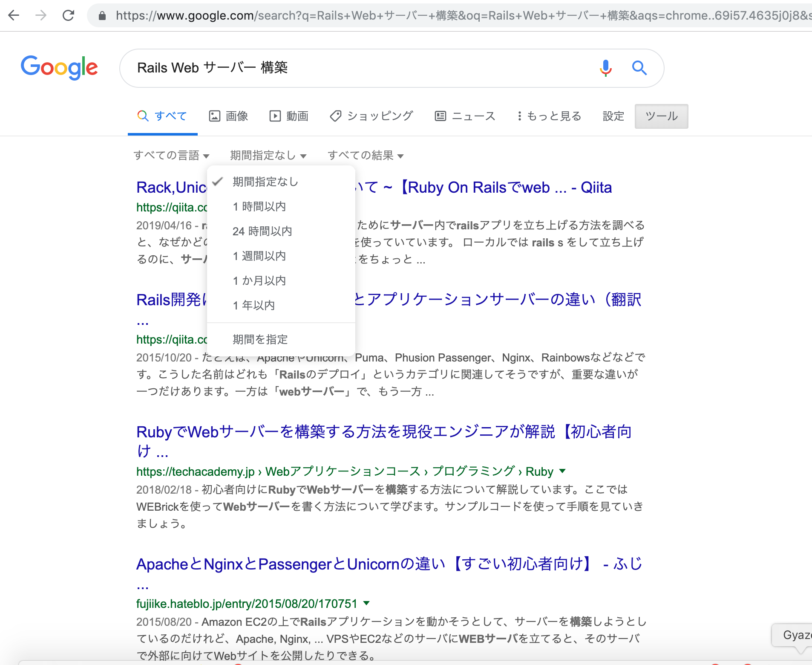Click the address bar URL
The image size is (812, 665).
464,16
